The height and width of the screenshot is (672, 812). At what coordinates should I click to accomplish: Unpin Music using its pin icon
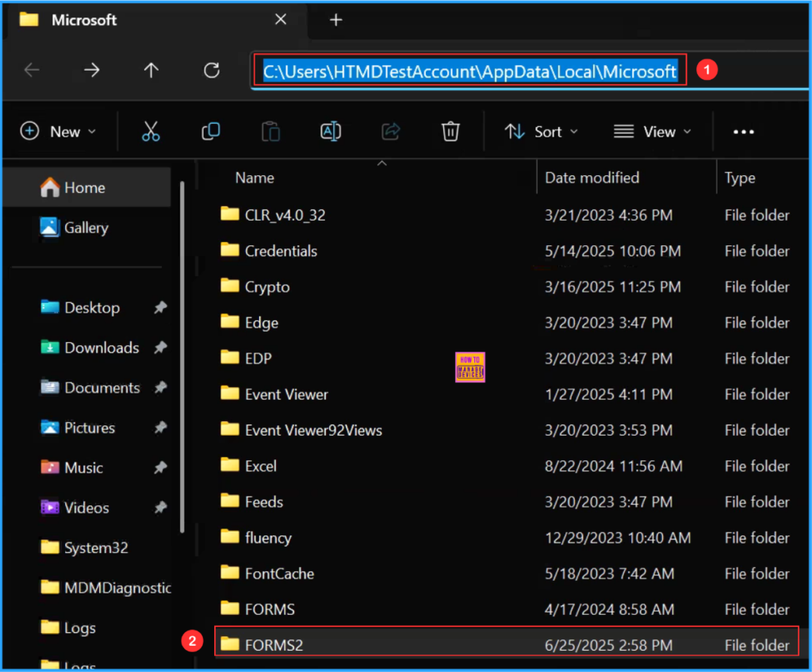[x=160, y=468]
